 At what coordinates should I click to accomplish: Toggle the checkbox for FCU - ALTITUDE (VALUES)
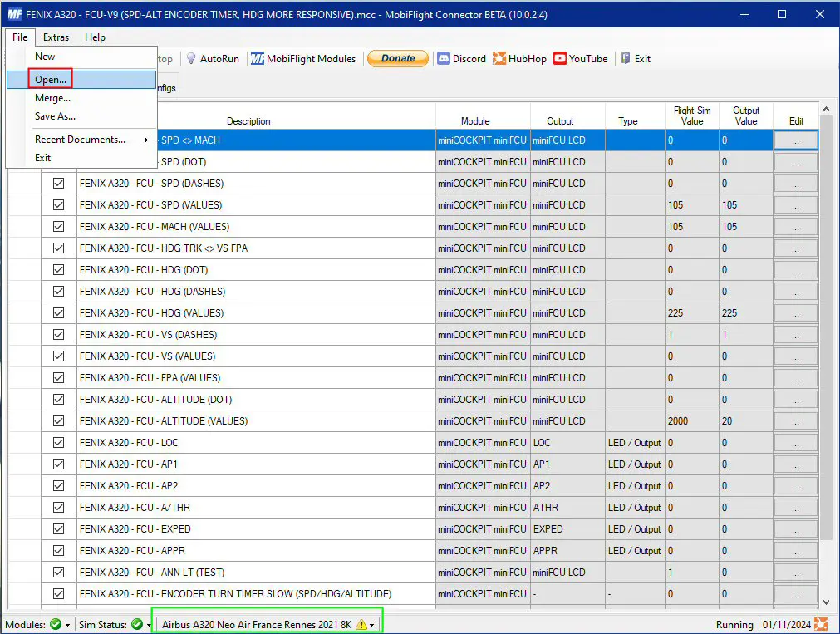pyautogui.click(x=58, y=420)
